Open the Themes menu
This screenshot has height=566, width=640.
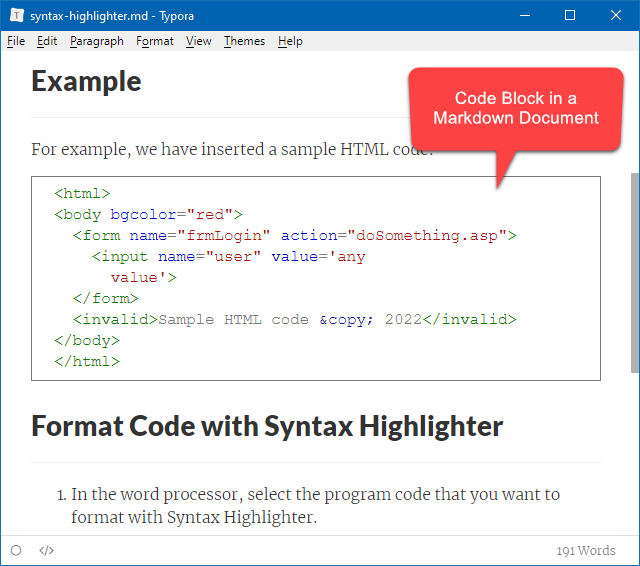pyautogui.click(x=244, y=41)
